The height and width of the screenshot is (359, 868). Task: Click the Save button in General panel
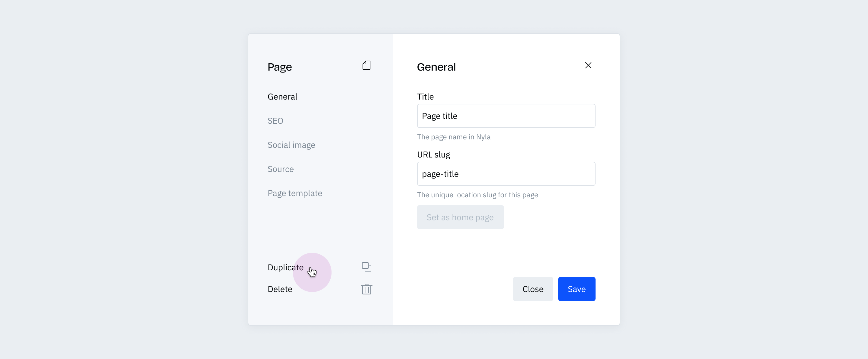point(576,289)
